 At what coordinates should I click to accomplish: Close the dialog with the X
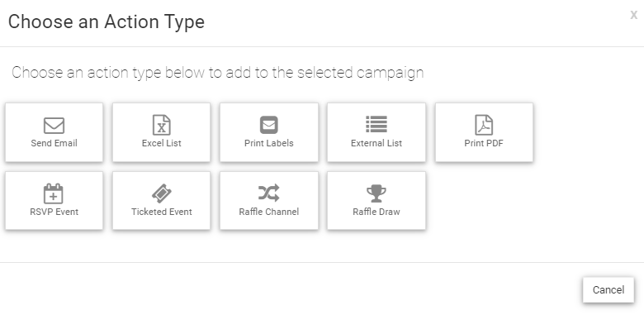634,16
